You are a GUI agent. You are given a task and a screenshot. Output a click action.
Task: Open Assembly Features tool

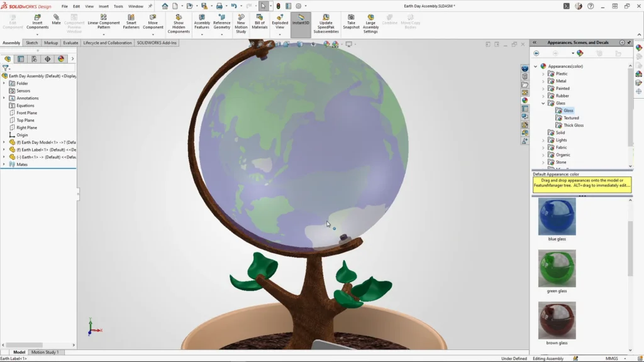point(202,22)
